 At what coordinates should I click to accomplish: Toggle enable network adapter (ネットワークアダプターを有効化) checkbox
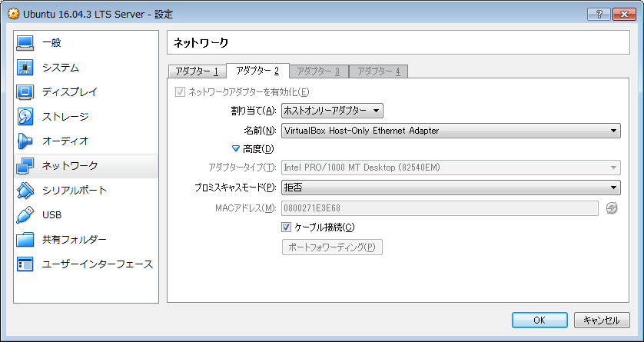coord(181,92)
